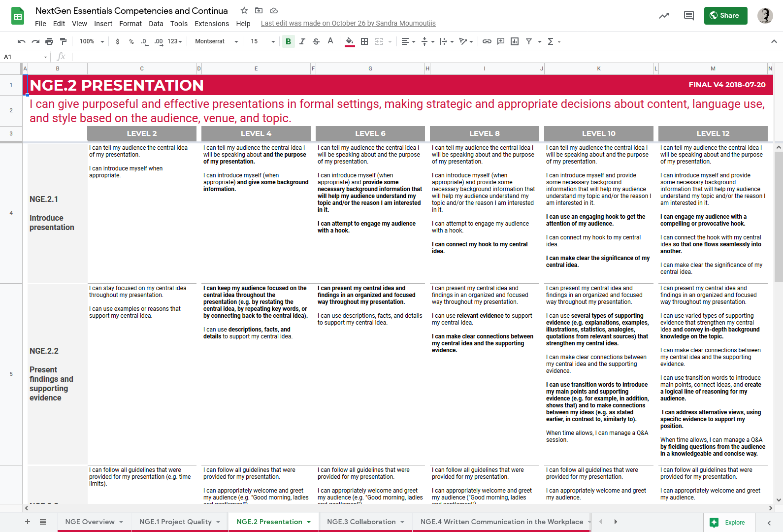Click the Insert link icon
The width and height of the screenshot is (783, 532).
[487, 41]
